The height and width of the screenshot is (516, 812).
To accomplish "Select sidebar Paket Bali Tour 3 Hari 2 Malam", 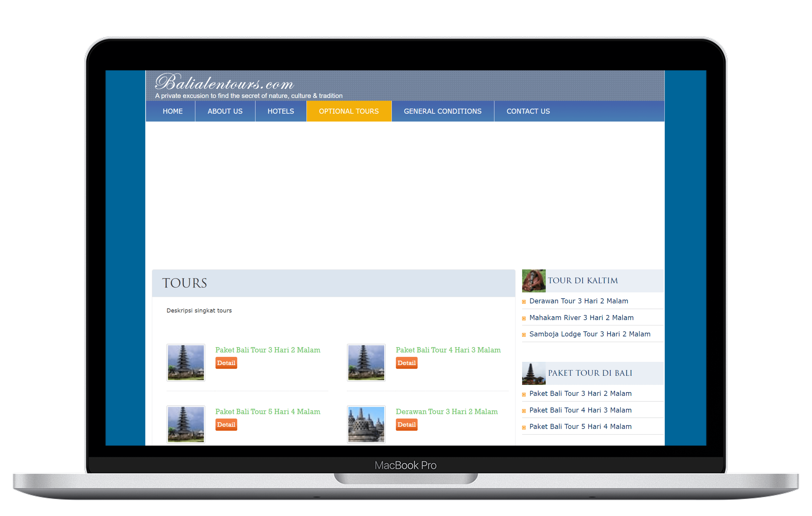I will 580,393.
